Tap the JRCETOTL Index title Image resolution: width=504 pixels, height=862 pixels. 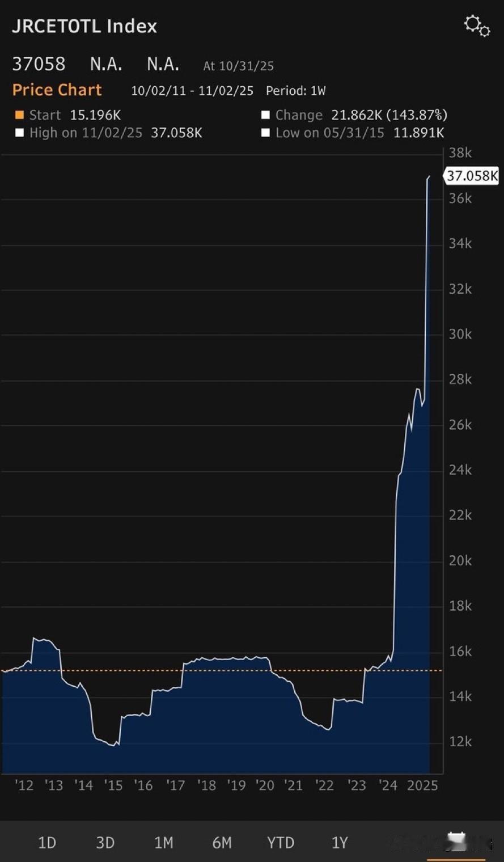pyautogui.click(x=84, y=26)
